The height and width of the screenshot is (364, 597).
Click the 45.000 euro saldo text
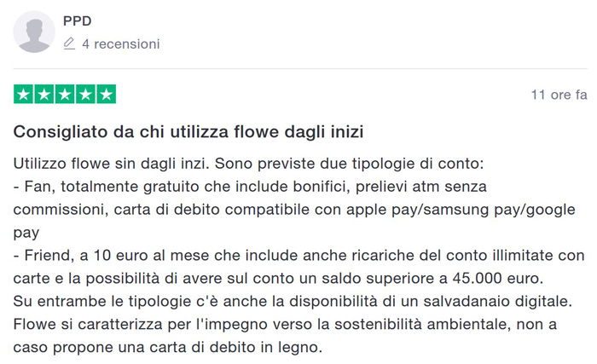497,279
